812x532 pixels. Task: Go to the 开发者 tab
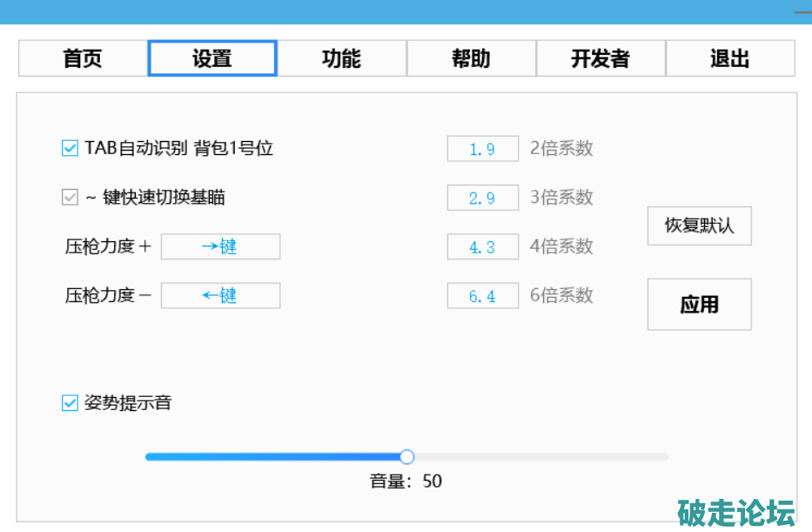(x=601, y=59)
